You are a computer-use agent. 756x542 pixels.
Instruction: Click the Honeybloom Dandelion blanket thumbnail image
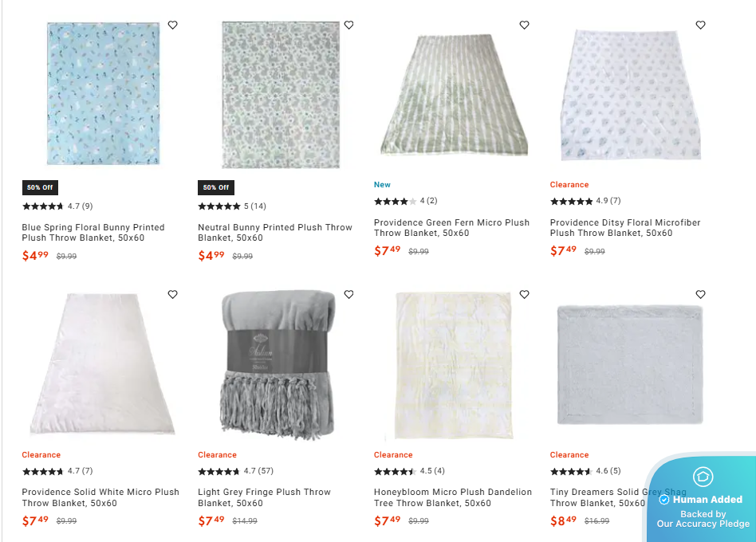453,366
